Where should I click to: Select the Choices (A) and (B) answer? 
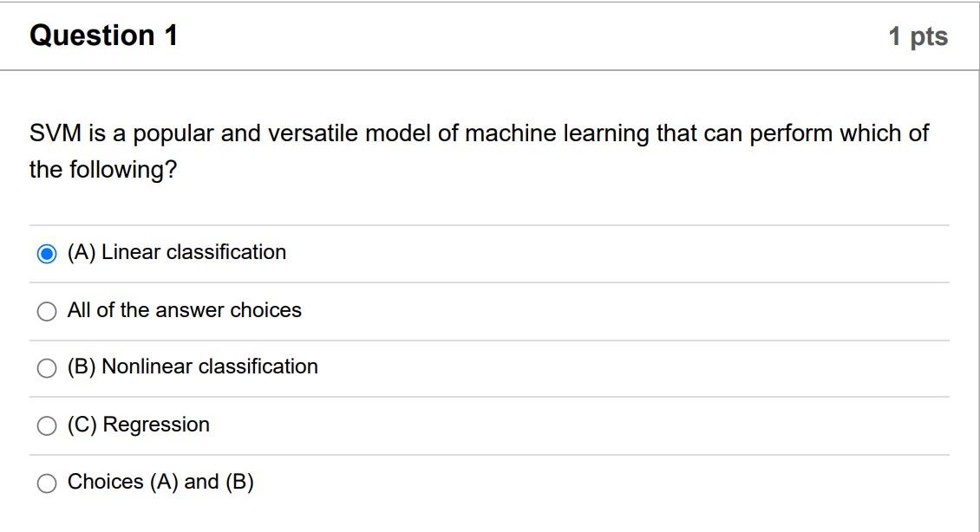click(x=46, y=482)
